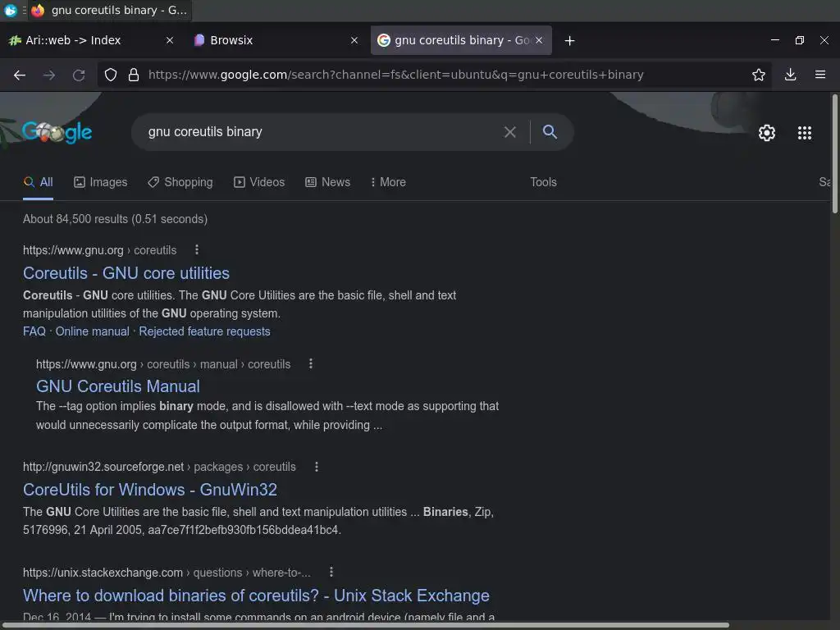Open the GNU Coreutils Manual result
Screen dimensions: 840x630
[x=118, y=386]
